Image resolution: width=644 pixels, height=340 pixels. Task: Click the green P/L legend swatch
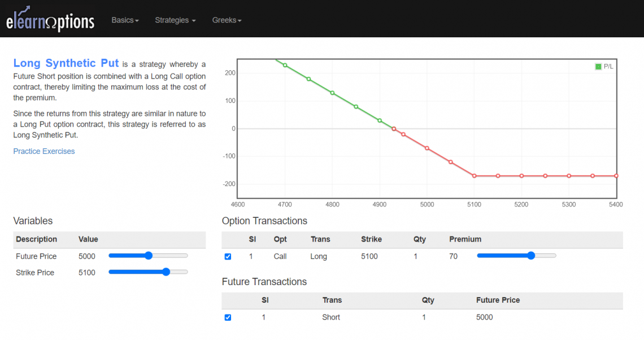coord(598,67)
